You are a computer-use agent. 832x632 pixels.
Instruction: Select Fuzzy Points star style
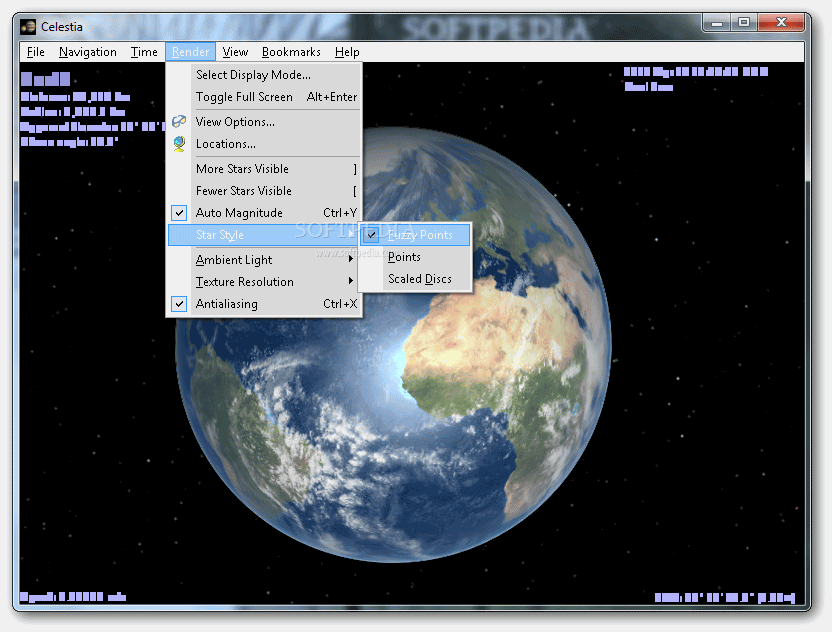[x=415, y=235]
